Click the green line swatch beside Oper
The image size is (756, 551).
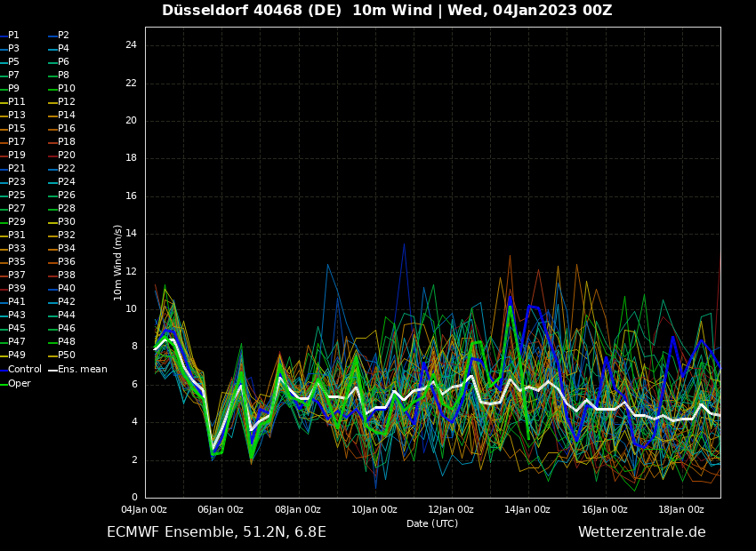tap(4, 384)
